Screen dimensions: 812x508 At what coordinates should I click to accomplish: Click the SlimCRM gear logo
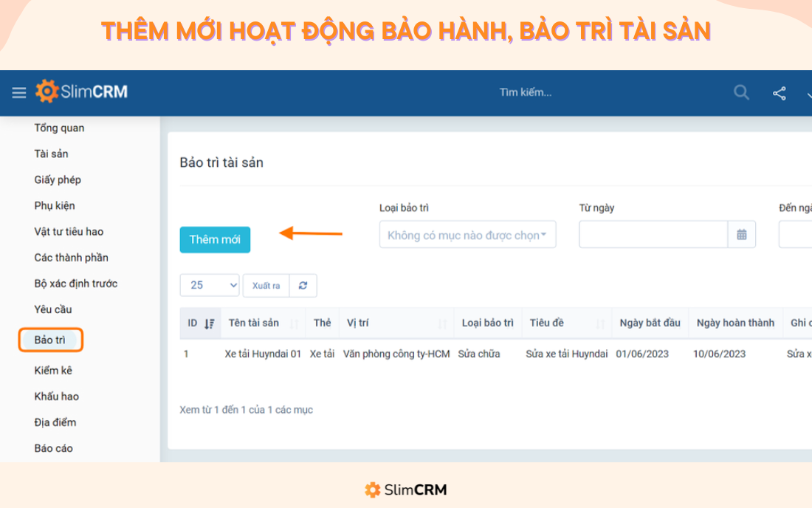coord(47,92)
